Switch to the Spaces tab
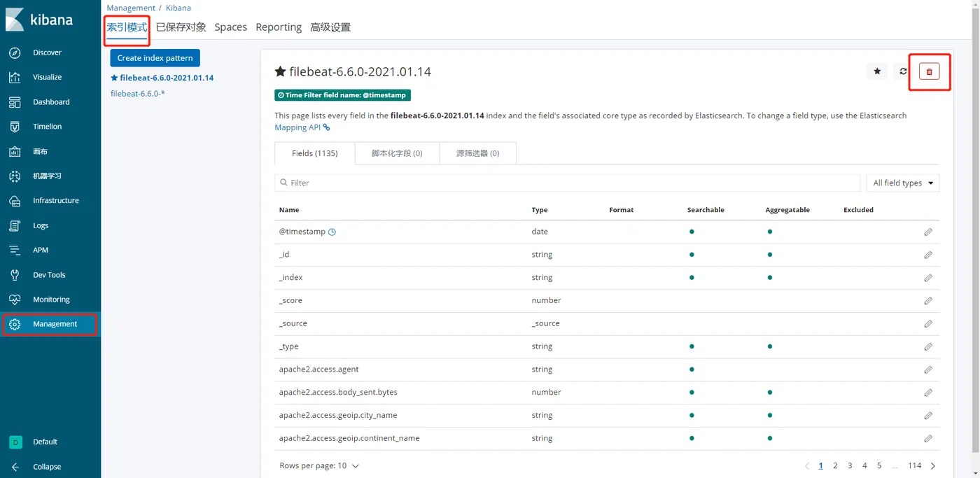 pyautogui.click(x=230, y=27)
